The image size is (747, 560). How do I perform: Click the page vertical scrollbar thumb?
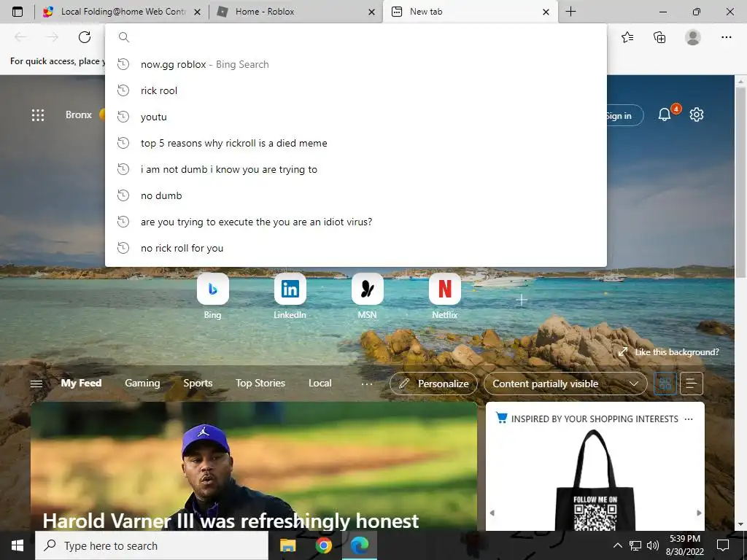740,183
